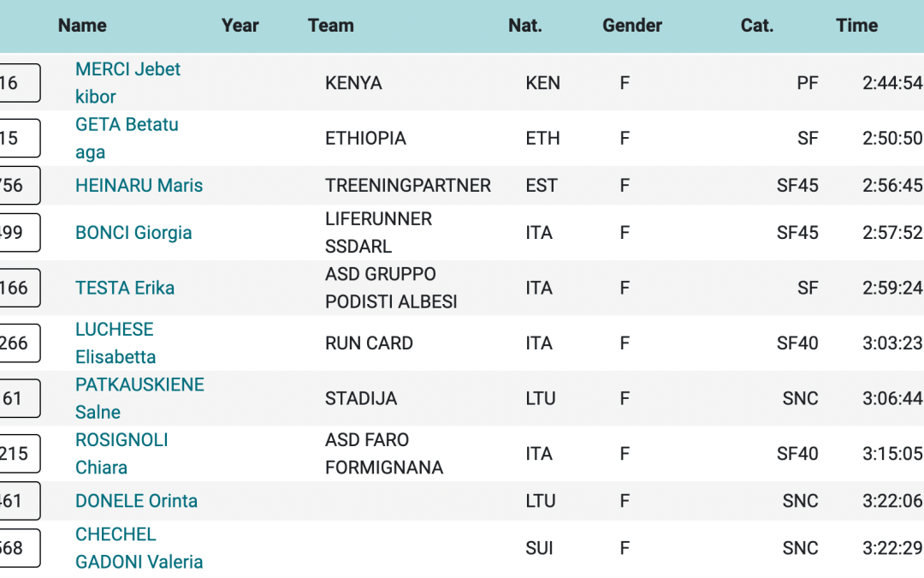The height and width of the screenshot is (578, 924).
Task: Click bib number box ending 266
Action: click(x=17, y=343)
